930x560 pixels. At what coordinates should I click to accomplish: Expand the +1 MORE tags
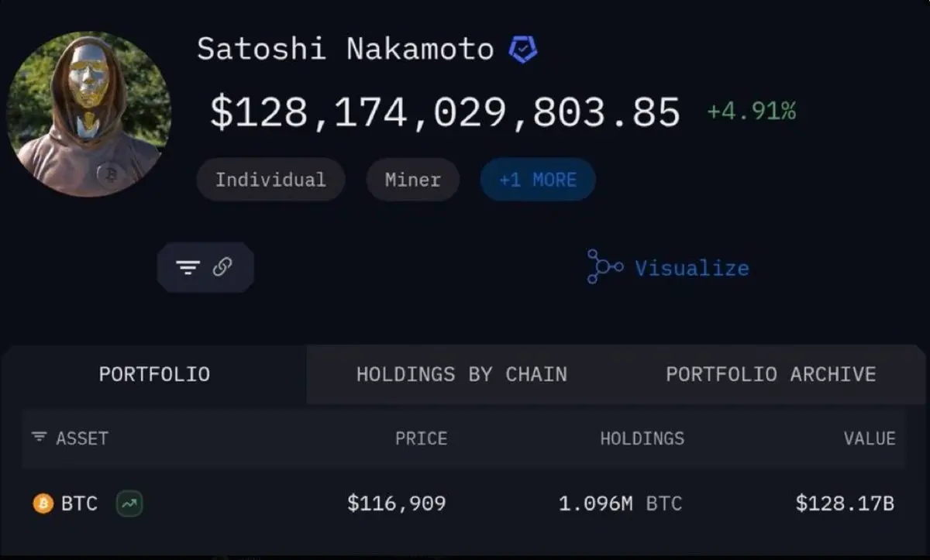click(x=538, y=180)
